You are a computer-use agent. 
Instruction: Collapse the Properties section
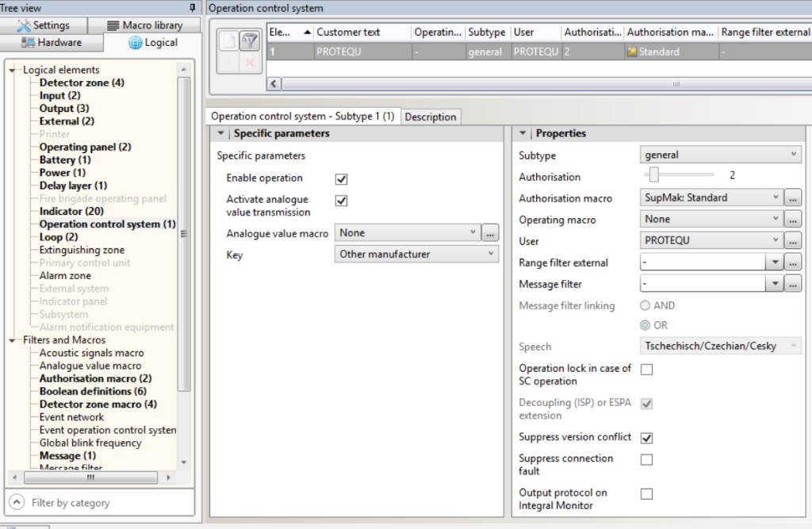tap(523, 134)
